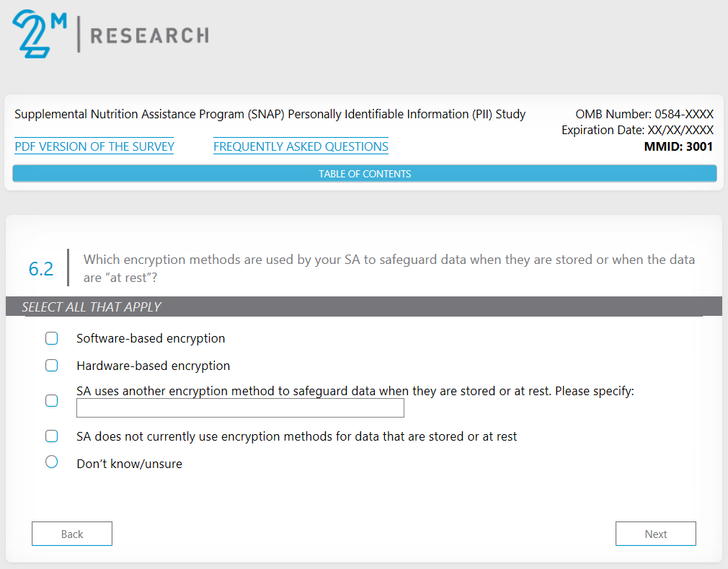728x569 pixels.
Task: Click the 'Hardware-based encryption' label text
Action: (x=154, y=366)
